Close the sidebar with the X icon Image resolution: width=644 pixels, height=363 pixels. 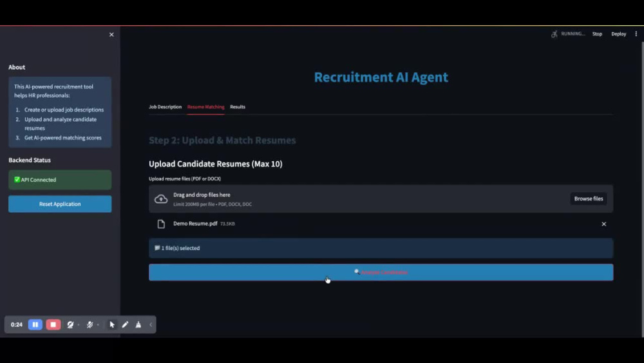[x=111, y=35]
